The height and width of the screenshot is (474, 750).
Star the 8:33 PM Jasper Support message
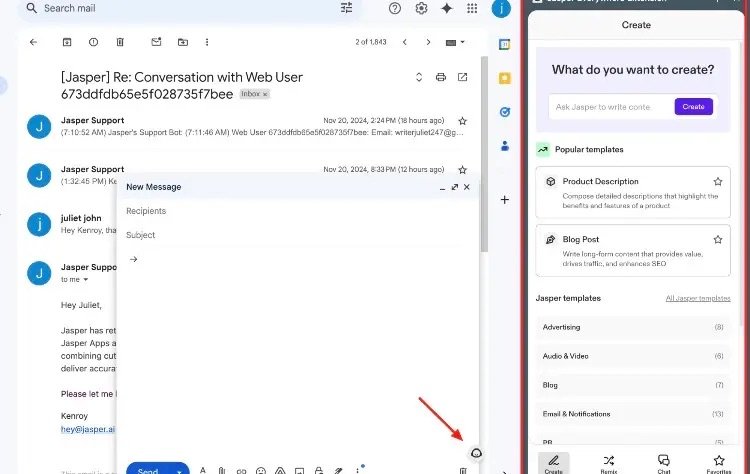(463, 169)
